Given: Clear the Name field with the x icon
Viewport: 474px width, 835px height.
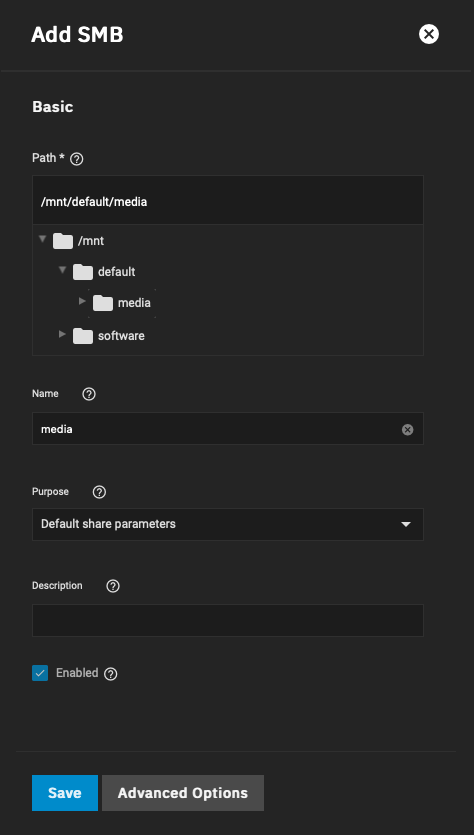Looking at the screenshot, I should pyautogui.click(x=407, y=429).
